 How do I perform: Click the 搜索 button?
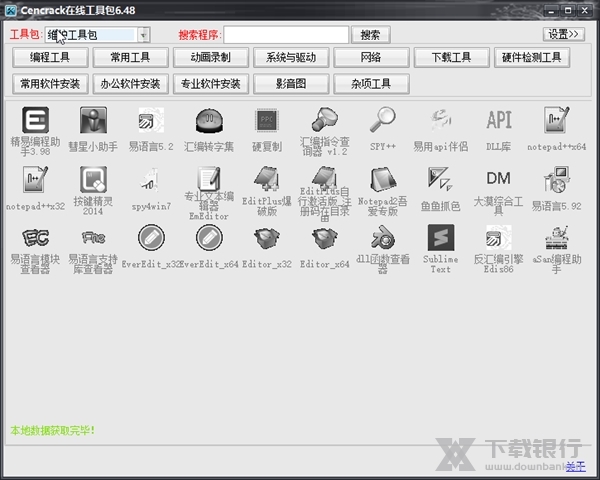(x=370, y=35)
